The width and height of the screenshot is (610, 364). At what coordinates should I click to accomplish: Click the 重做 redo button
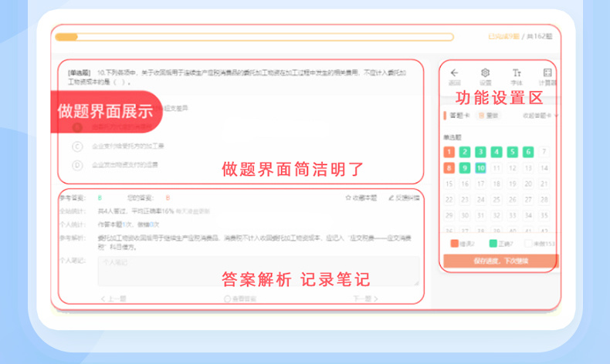[x=488, y=116]
